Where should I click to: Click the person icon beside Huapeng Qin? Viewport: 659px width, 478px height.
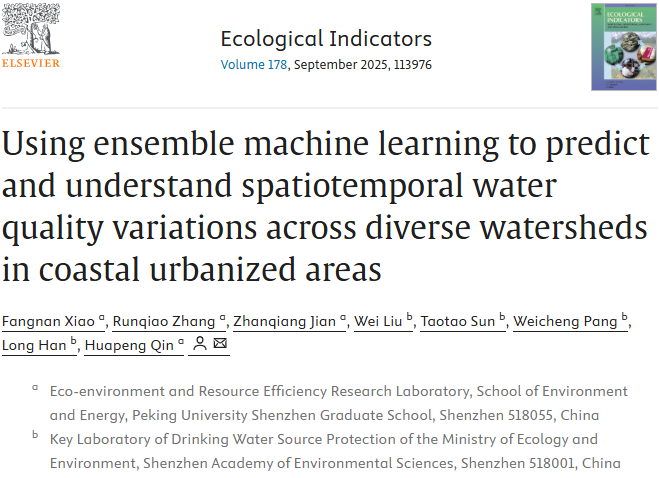coord(200,345)
